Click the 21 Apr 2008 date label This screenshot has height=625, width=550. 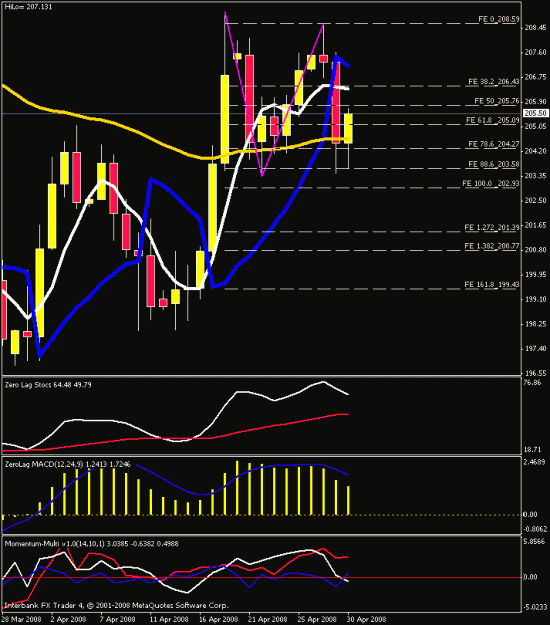point(267,619)
